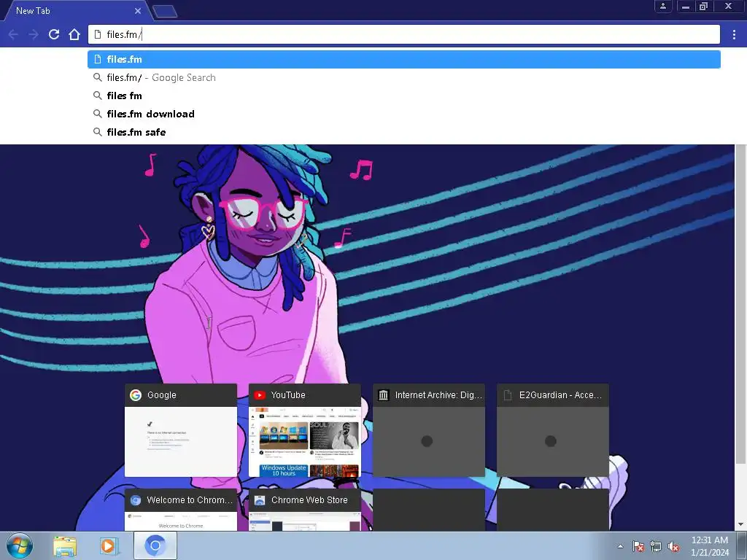This screenshot has height=560, width=747.
Task: Open the Internet Archive shortcut tile
Action: click(429, 430)
